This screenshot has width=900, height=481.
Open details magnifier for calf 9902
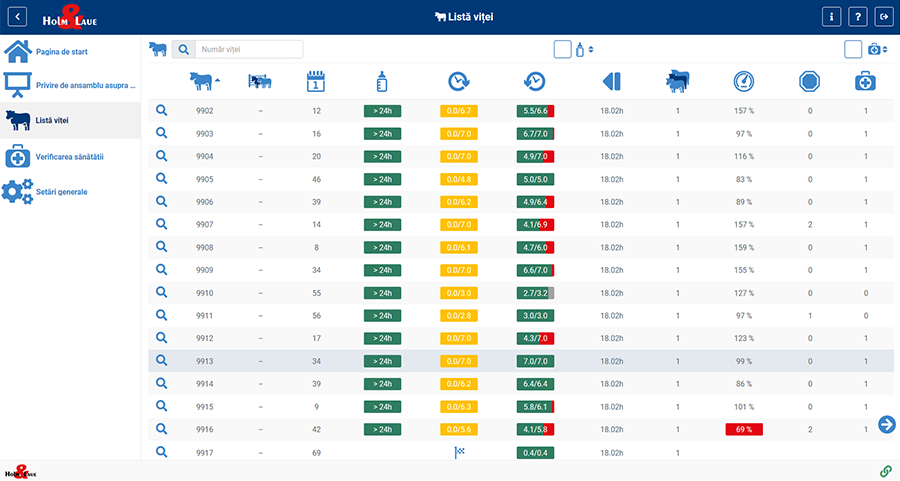tap(162, 110)
